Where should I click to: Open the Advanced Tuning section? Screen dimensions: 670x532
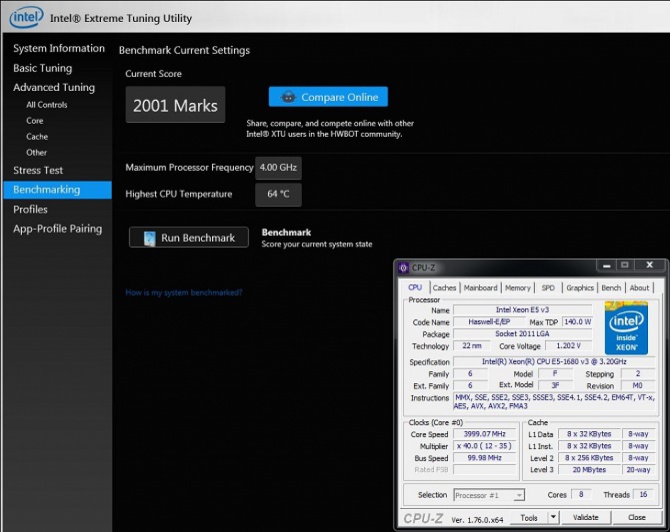click(x=54, y=87)
